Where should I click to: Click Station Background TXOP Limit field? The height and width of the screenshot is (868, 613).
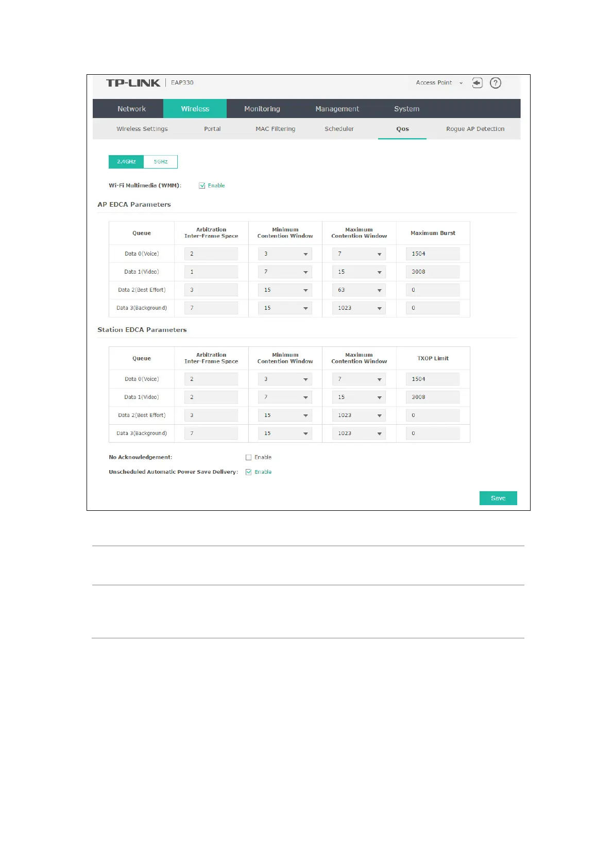point(433,433)
